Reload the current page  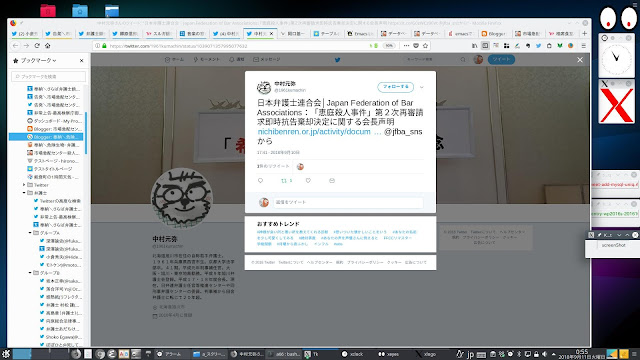[37, 46]
